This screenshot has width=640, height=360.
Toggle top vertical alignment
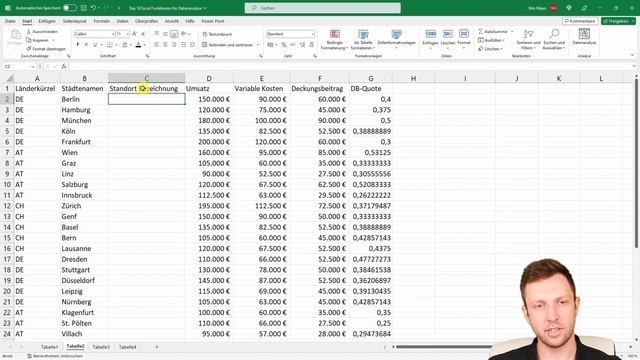(x=157, y=34)
